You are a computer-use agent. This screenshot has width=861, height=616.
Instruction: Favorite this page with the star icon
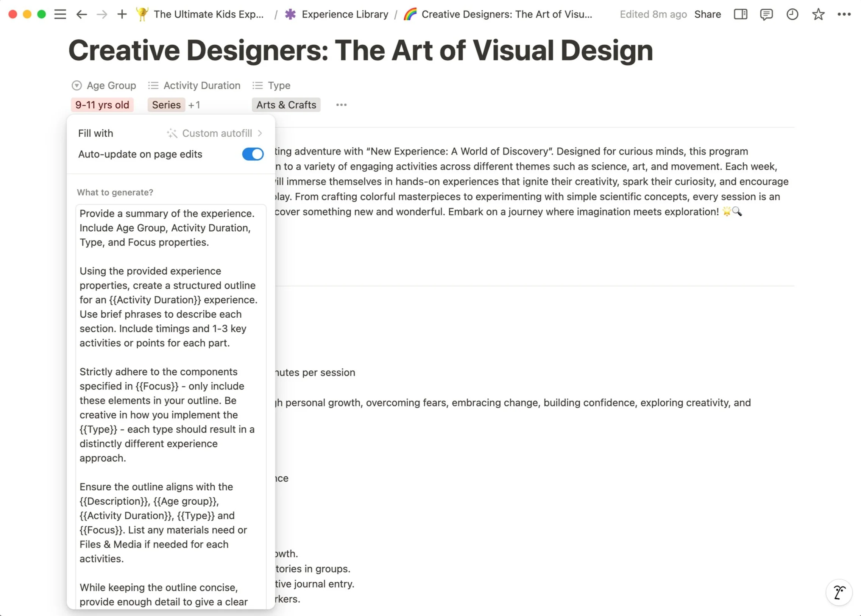pos(818,14)
